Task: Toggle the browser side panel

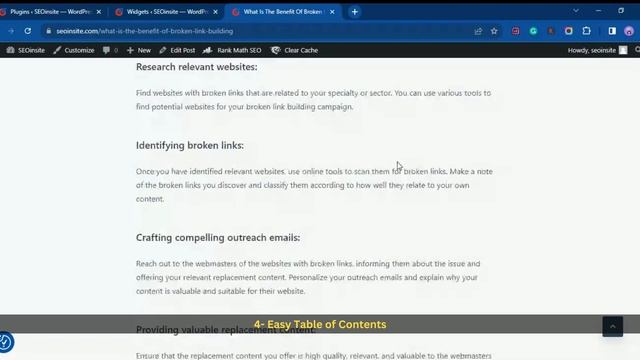Action: (x=612, y=31)
